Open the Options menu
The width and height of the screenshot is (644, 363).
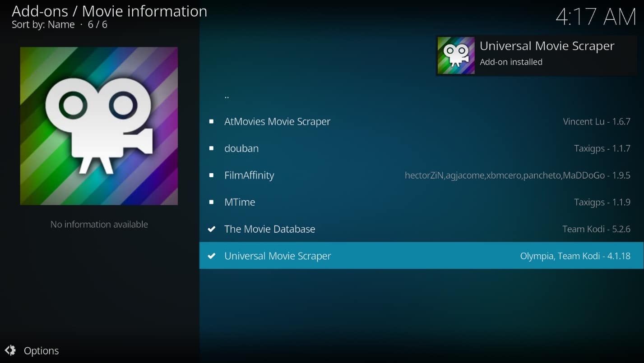(x=41, y=350)
